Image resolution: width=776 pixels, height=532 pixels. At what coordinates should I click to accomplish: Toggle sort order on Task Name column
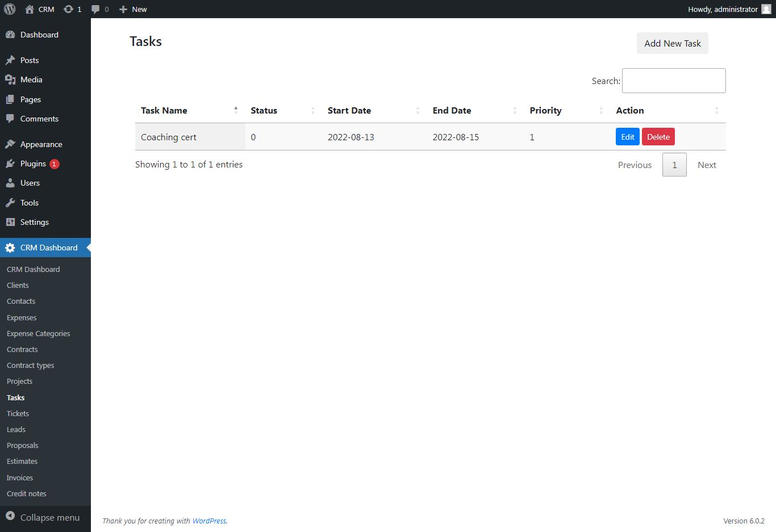[236, 110]
